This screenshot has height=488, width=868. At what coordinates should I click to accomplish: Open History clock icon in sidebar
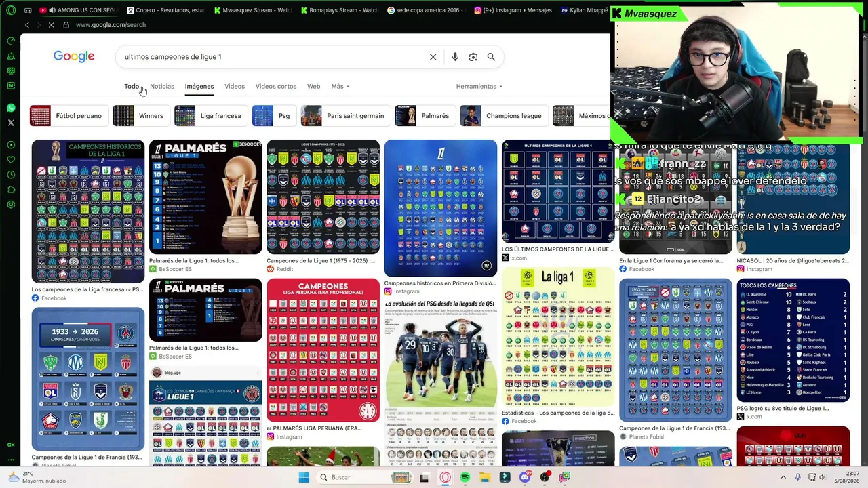[x=11, y=175]
